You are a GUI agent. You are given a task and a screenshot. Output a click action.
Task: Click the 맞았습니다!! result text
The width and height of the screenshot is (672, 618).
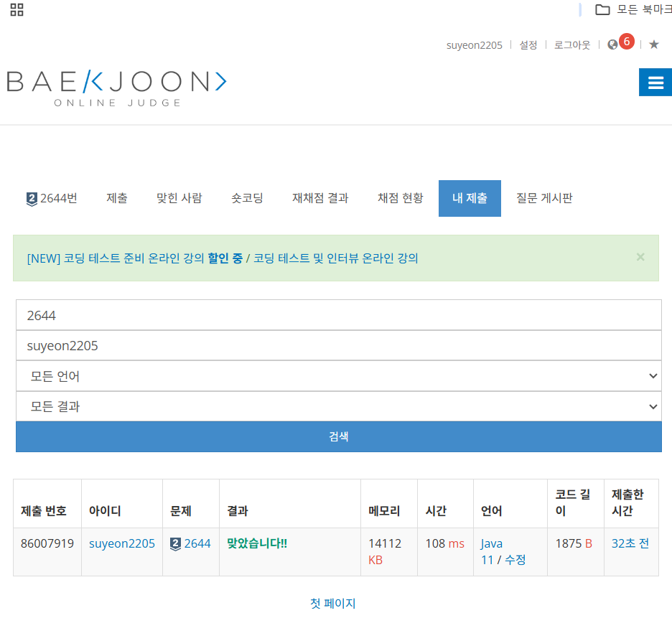[x=257, y=543]
